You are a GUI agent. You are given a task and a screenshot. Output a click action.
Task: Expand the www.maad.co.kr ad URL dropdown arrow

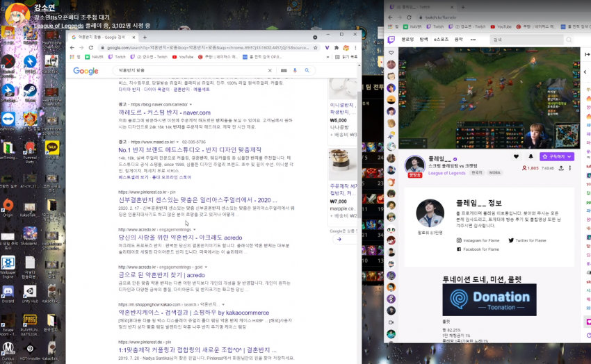(177, 142)
